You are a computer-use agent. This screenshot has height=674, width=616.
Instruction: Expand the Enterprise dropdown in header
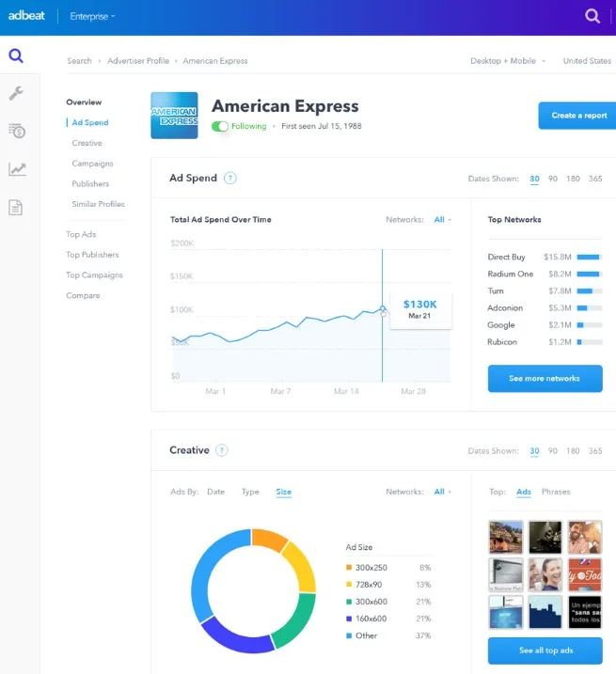coord(92,16)
